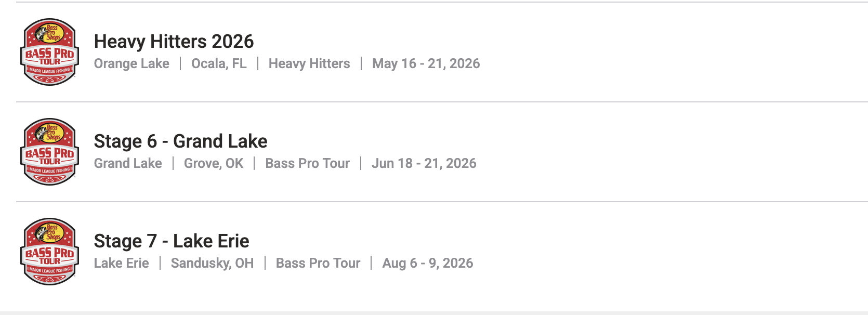Click the Sandusky, OH city label
The height and width of the screenshot is (315, 868).
212,263
